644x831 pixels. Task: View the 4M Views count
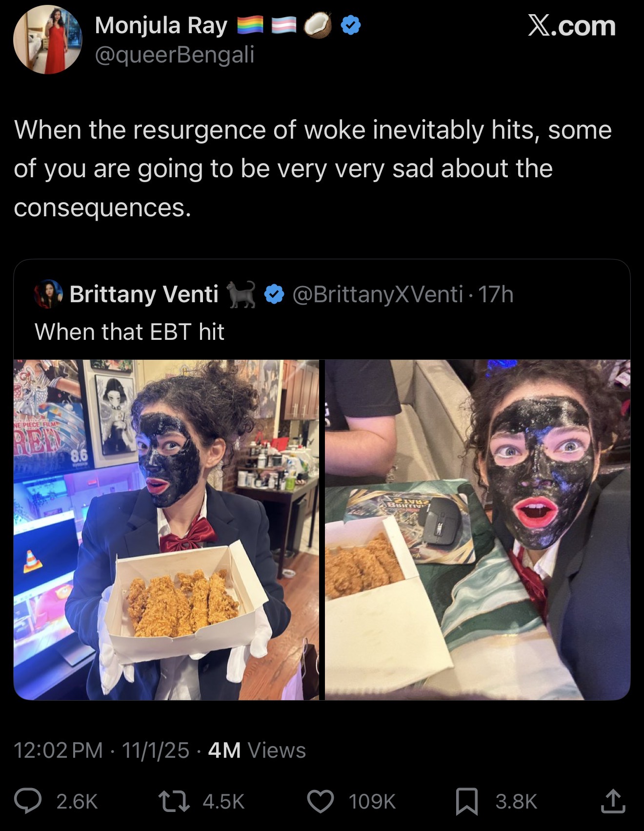(257, 750)
